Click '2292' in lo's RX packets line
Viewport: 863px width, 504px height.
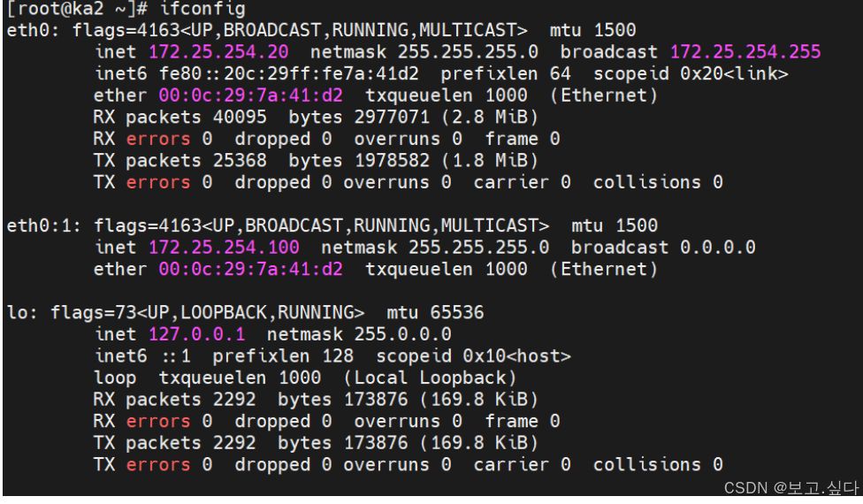(x=234, y=400)
